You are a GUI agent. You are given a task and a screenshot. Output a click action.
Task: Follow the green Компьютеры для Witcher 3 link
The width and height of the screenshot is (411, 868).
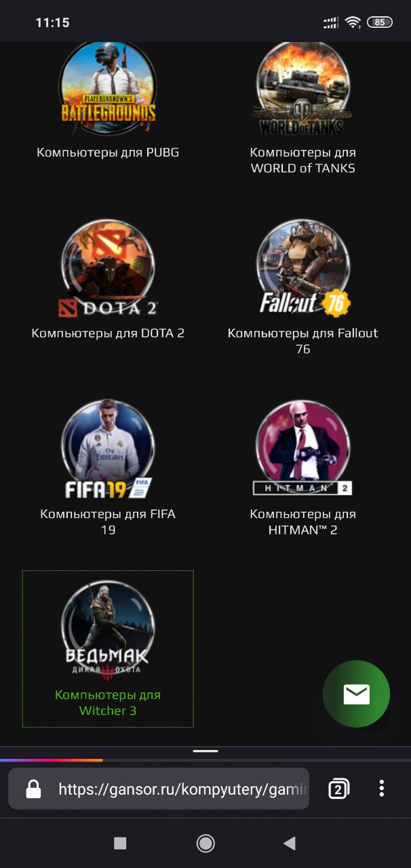pyautogui.click(x=108, y=703)
